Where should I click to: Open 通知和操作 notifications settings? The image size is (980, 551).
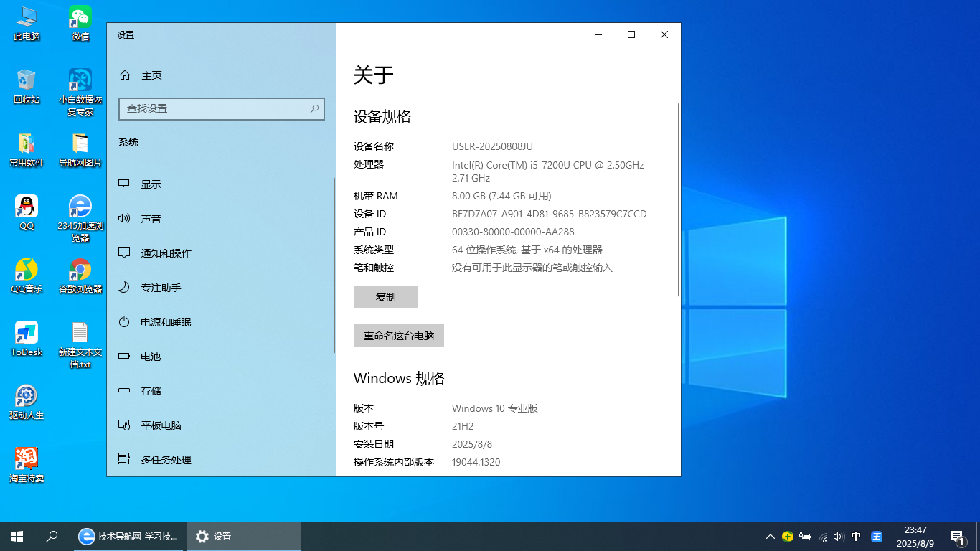[166, 253]
